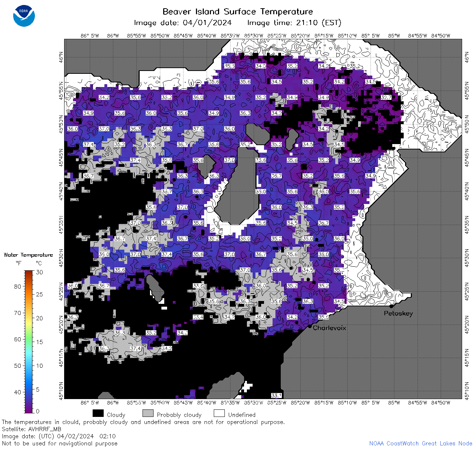Click the "35.9" reading near Charlevoix
The height and width of the screenshot is (449, 476).
[324, 317]
